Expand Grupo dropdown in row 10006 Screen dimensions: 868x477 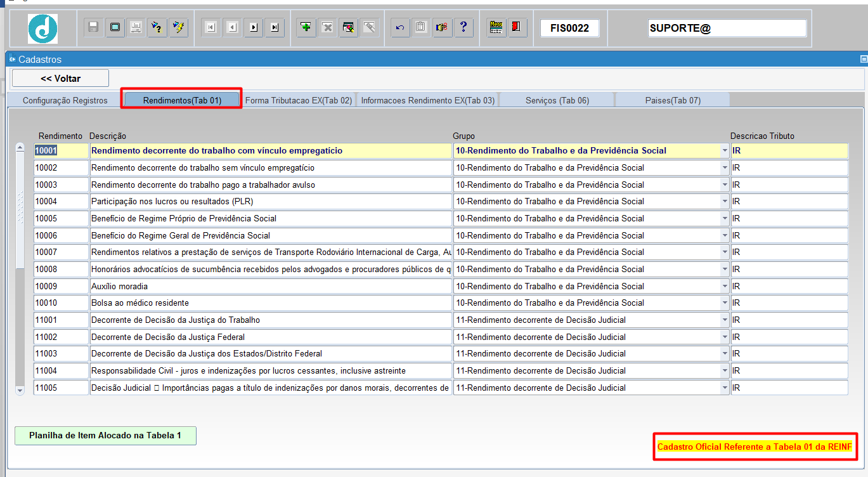[x=725, y=235]
